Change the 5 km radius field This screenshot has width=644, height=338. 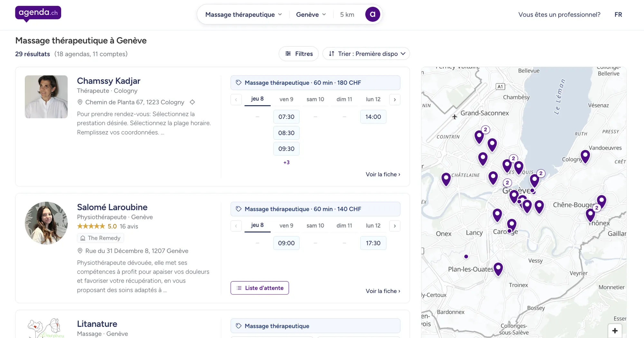pyautogui.click(x=347, y=14)
